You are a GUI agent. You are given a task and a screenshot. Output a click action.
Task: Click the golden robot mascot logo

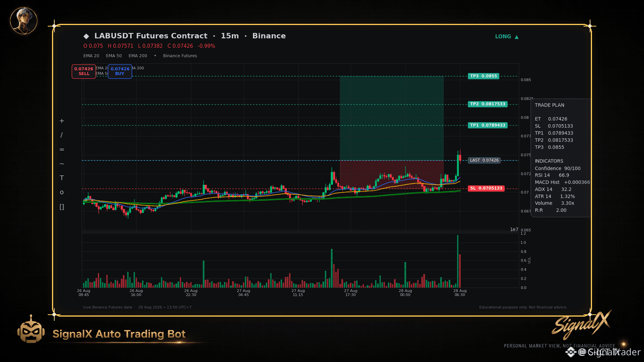31,329
